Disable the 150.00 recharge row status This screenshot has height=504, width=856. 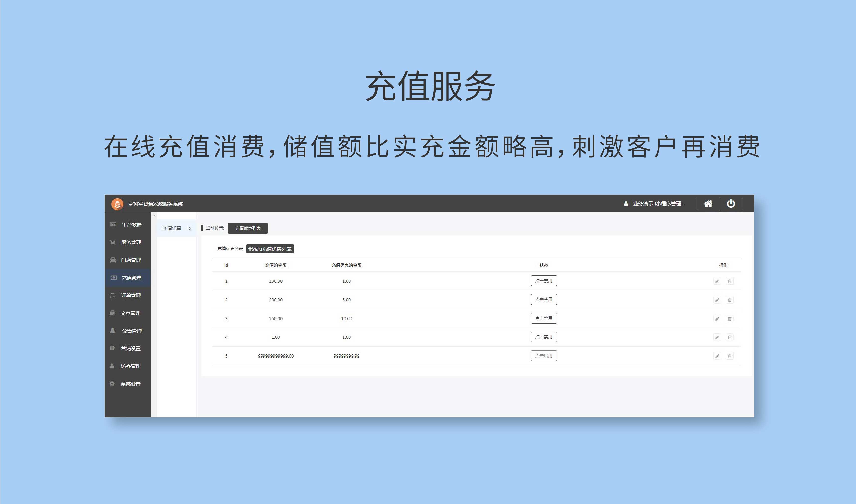[543, 319]
